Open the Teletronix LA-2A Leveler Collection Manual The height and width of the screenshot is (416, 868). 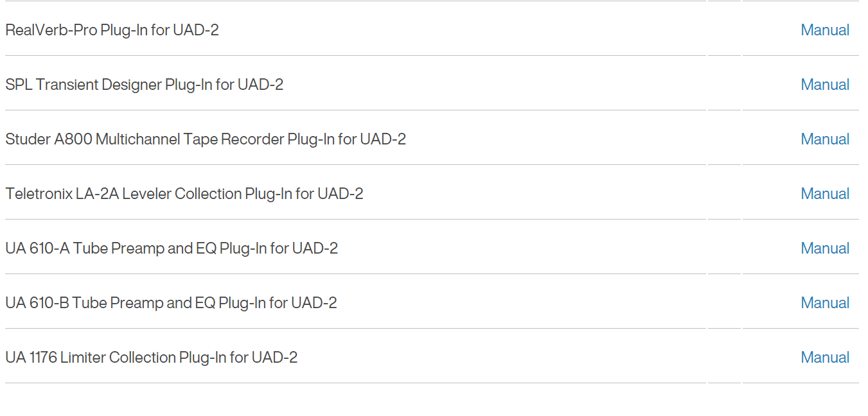(x=825, y=193)
